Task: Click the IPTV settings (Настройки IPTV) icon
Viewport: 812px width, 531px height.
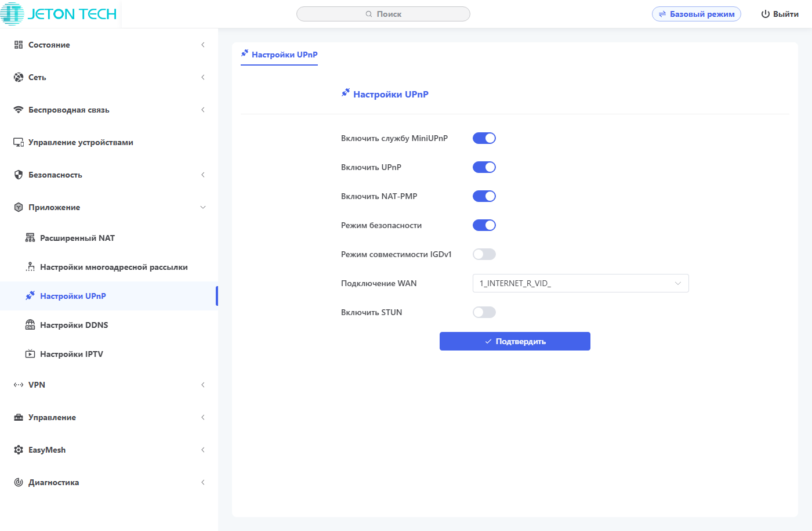Action: click(x=30, y=354)
